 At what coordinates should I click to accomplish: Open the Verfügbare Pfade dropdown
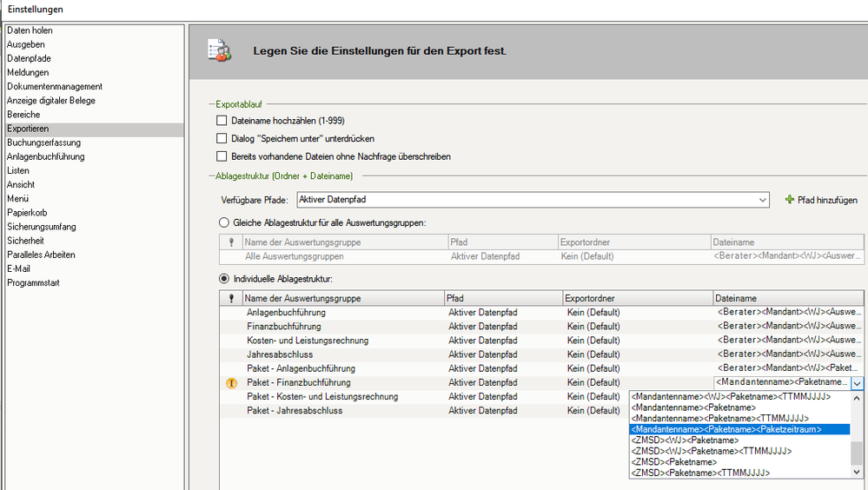tap(762, 200)
